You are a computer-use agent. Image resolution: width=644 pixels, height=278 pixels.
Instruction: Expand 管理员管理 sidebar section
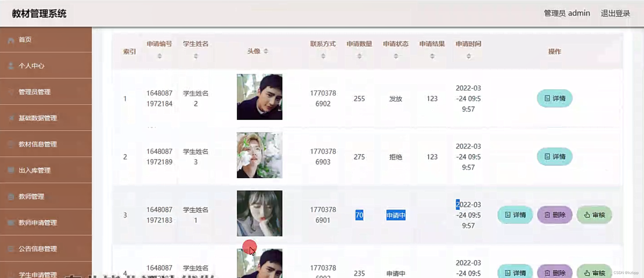(46, 92)
